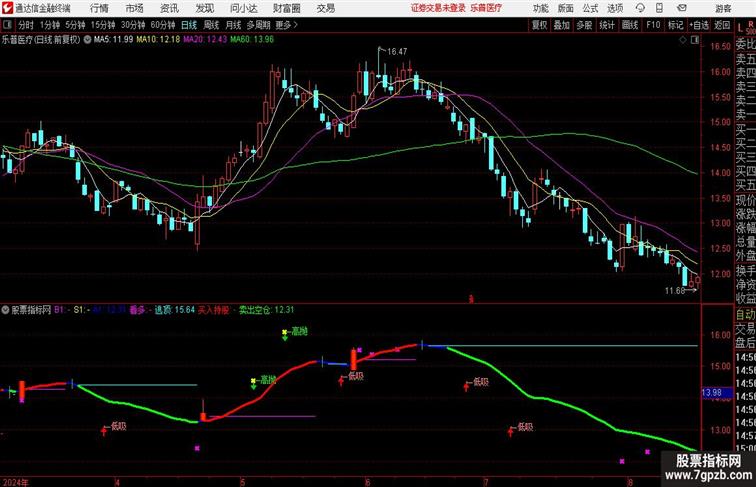Screen dimensions: 756x487
Task: Open the 资讯 menu
Action: (x=169, y=8)
